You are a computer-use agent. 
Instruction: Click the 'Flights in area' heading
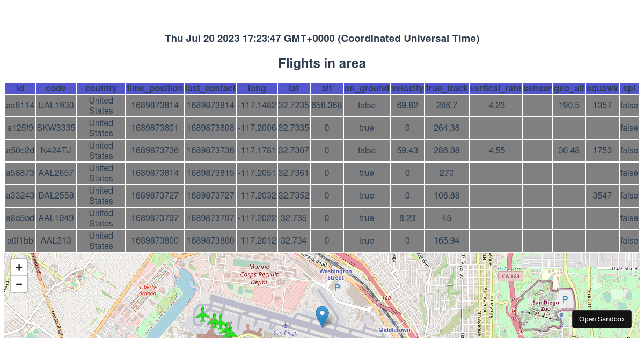click(x=322, y=63)
